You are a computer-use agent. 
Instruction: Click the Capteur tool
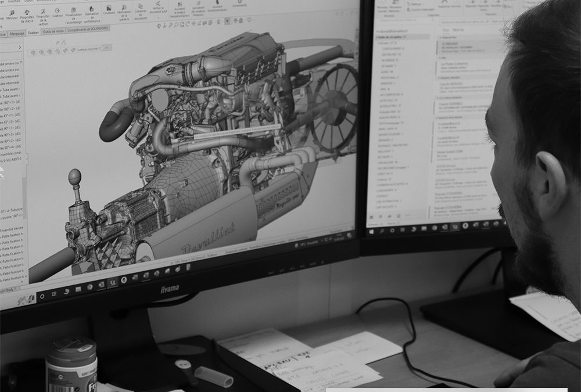pos(58,13)
